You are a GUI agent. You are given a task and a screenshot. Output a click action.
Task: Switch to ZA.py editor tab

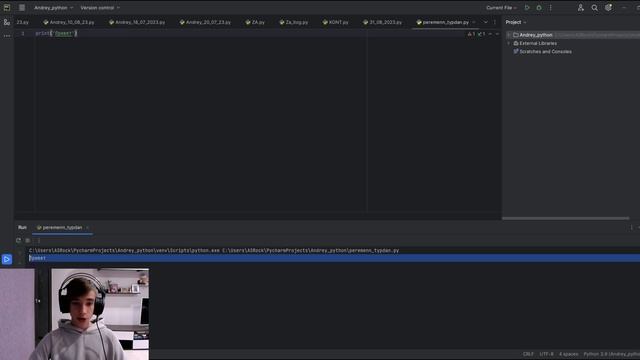(255, 22)
